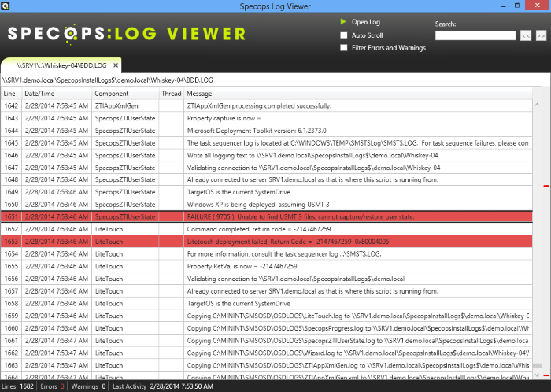551x392 pixels.
Task: Go to previous search result with << button
Action: coord(525,35)
